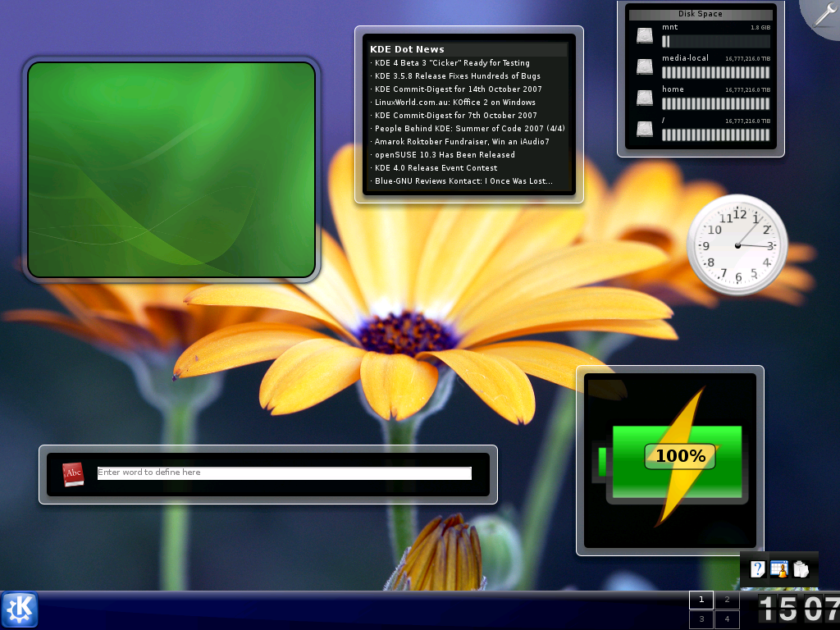This screenshot has width=840, height=630.
Task: Open "KDE 3.5.8 Release Fixes Hundreds of Bugs" article
Action: 458,76
